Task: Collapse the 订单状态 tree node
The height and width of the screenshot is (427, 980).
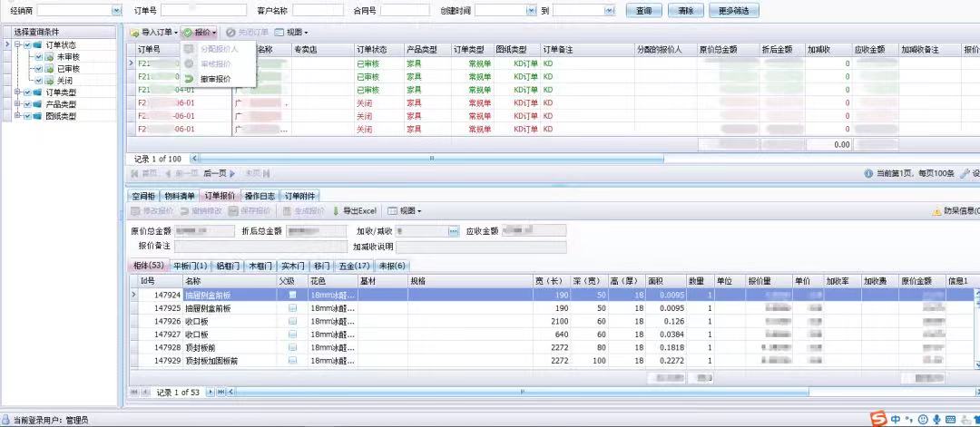Action: pos(17,45)
